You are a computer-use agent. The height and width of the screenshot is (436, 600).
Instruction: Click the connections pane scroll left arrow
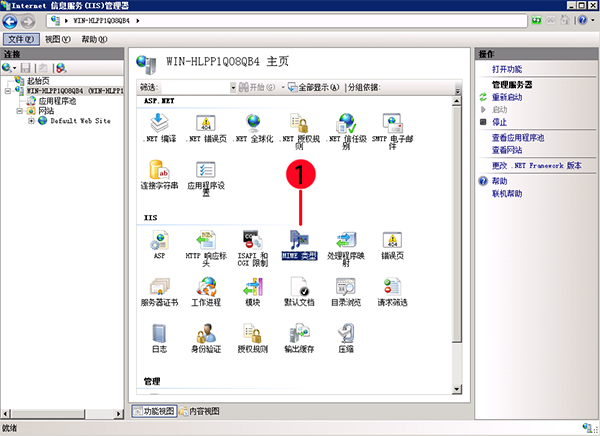tap(5, 414)
